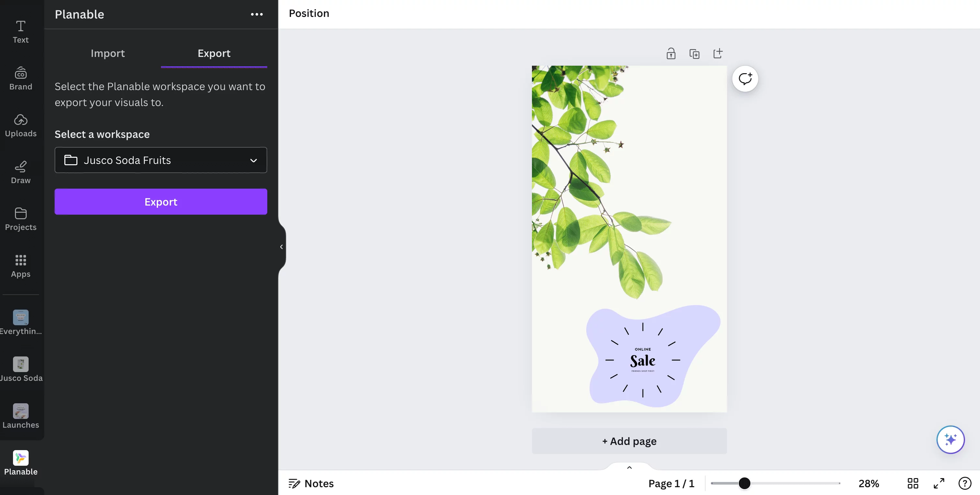
Task: Click the three-dot menu next to Planable
Action: pyautogui.click(x=257, y=14)
